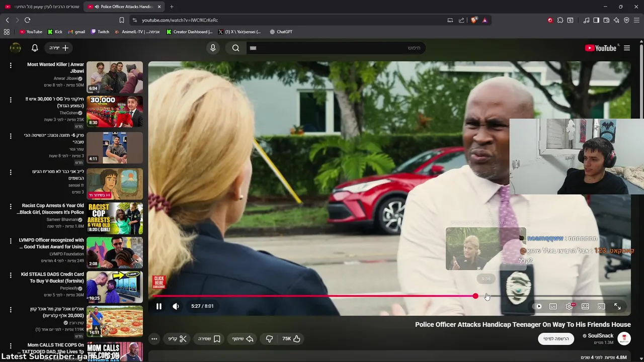Open options for the 14:11 pizza video

(x=11, y=310)
